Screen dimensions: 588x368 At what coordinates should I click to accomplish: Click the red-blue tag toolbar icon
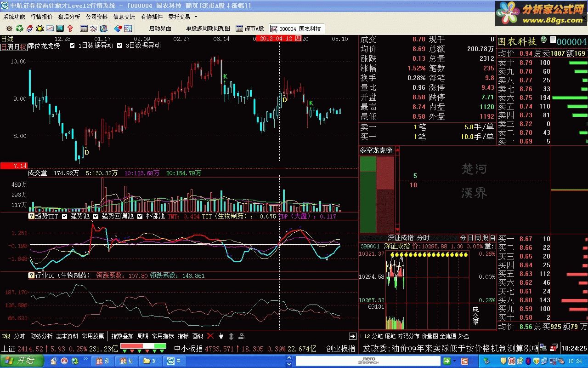coord(118,29)
